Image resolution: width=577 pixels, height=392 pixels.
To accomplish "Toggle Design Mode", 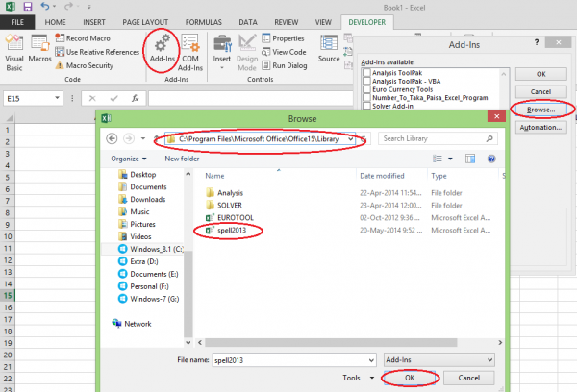I will pos(247,53).
